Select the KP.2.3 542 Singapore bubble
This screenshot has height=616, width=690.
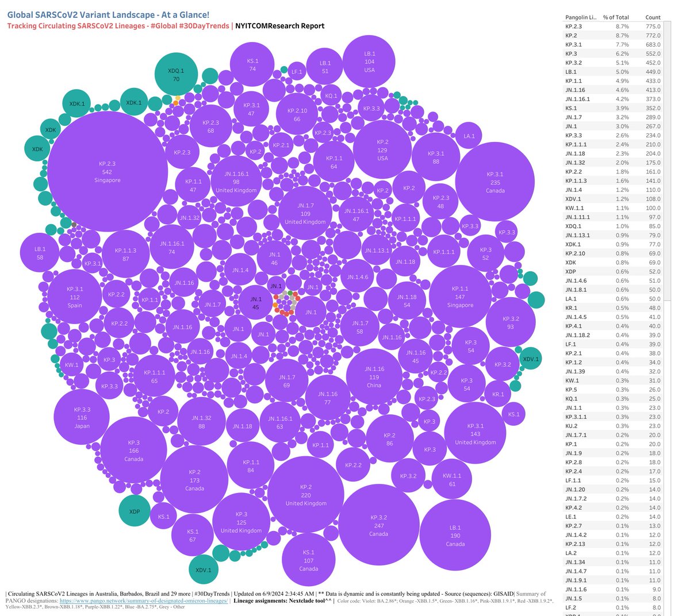pos(108,172)
